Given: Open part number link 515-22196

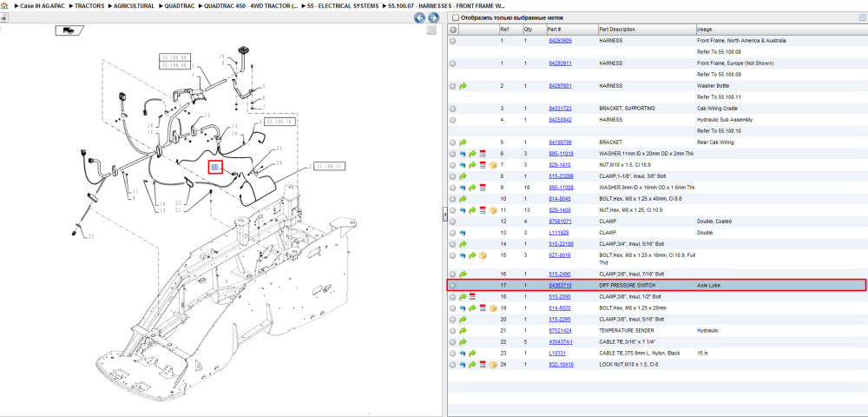Looking at the screenshot, I should coord(560,243).
